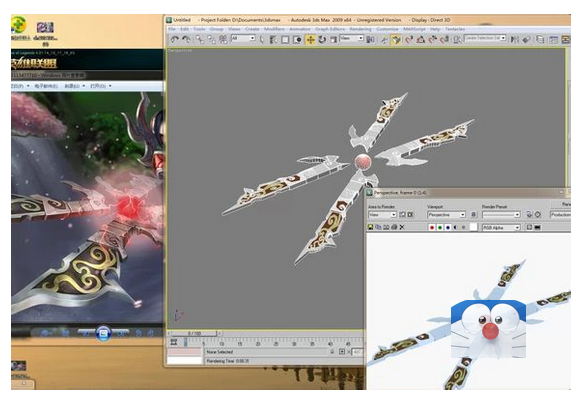
Task: Click the slideshow play button in photo viewer
Action: 103,333
